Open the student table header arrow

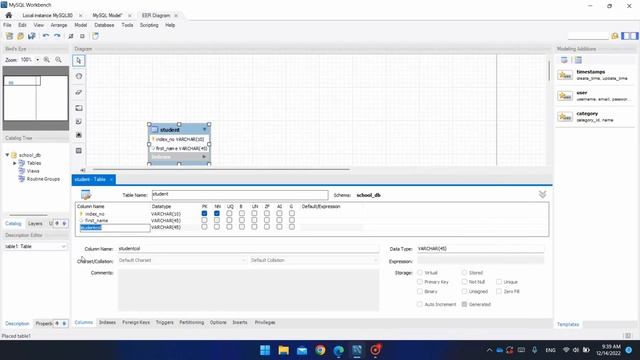coord(204,129)
